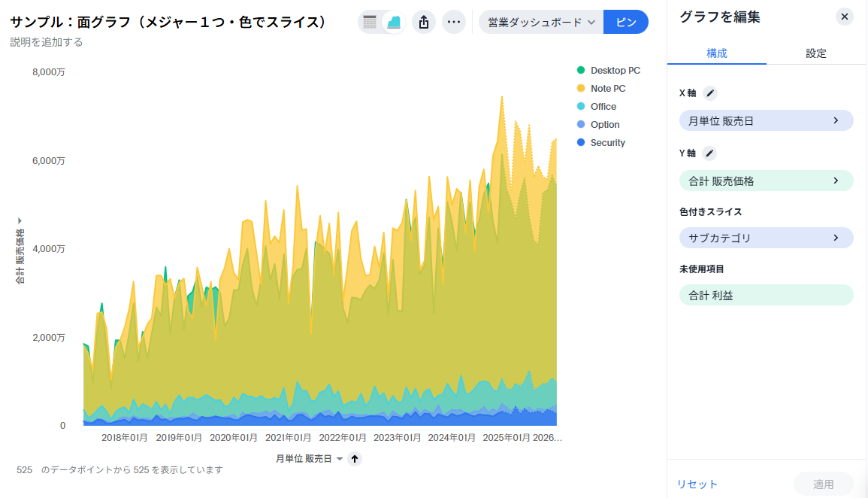Click the Office legend color dot
This screenshot has width=868, height=498.
coord(581,107)
